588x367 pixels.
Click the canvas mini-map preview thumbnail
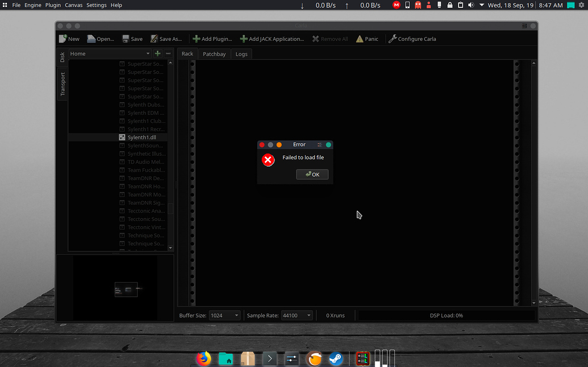coord(126,289)
